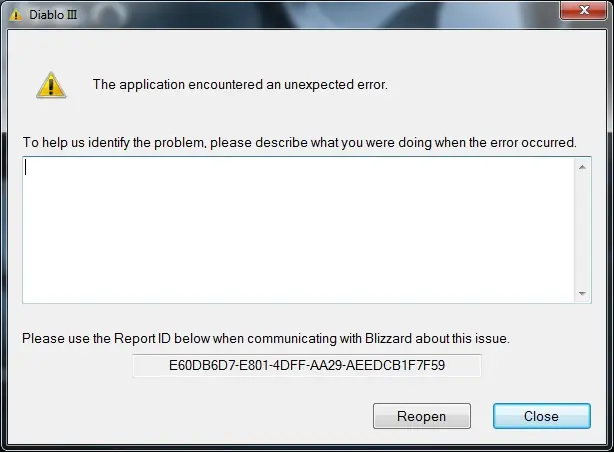
Task: Click the unexpected error message text
Action: click(240, 85)
